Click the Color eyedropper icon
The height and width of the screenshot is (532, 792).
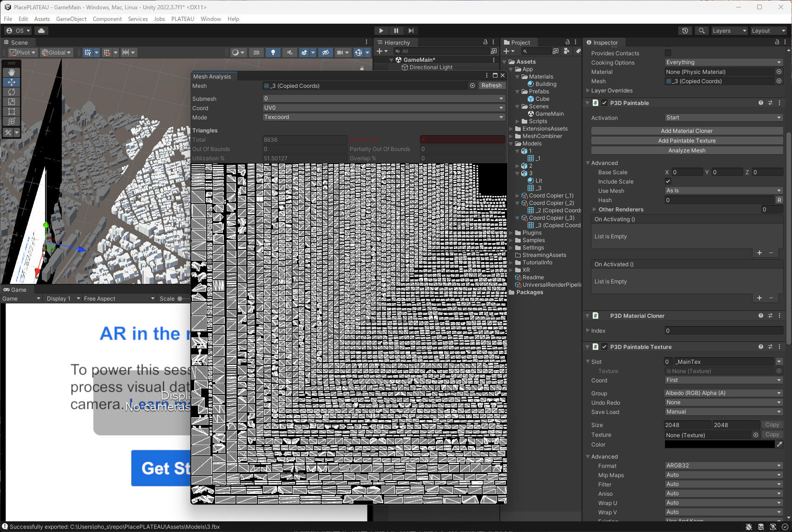coord(779,444)
